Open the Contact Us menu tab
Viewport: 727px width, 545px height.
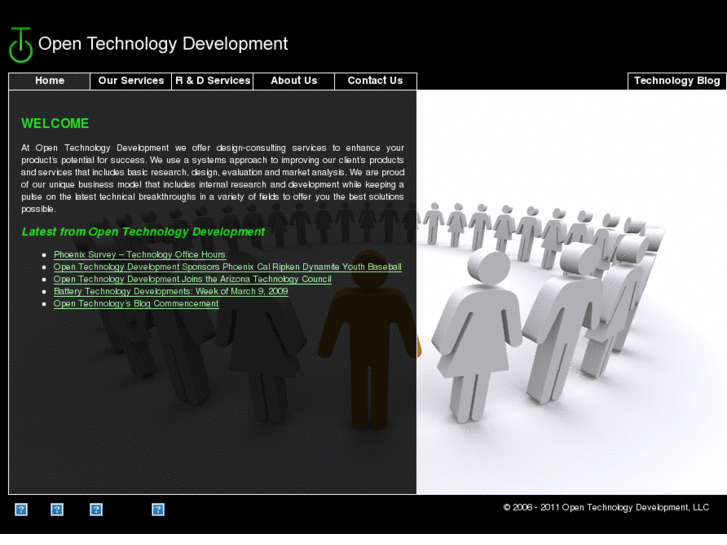pyautogui.click(x=376, y=81)
